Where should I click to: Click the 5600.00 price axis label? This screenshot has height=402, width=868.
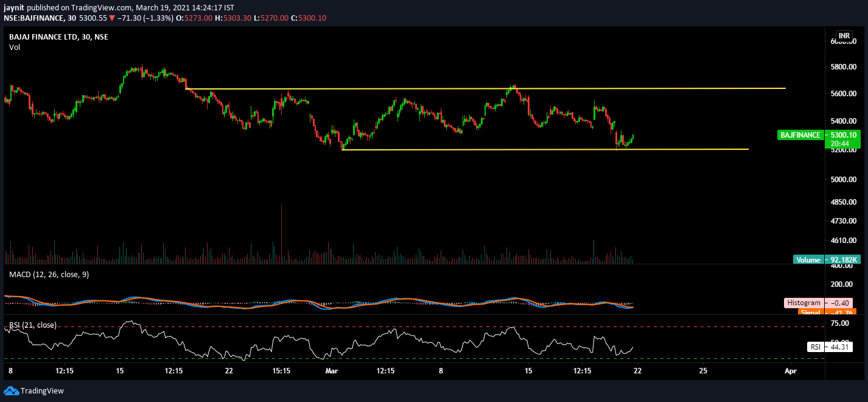click(x=843, y=94)
